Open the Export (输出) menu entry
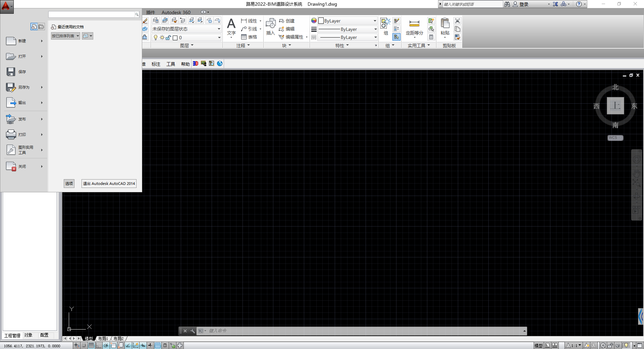 pyautogui.click(x=25, y=103)
